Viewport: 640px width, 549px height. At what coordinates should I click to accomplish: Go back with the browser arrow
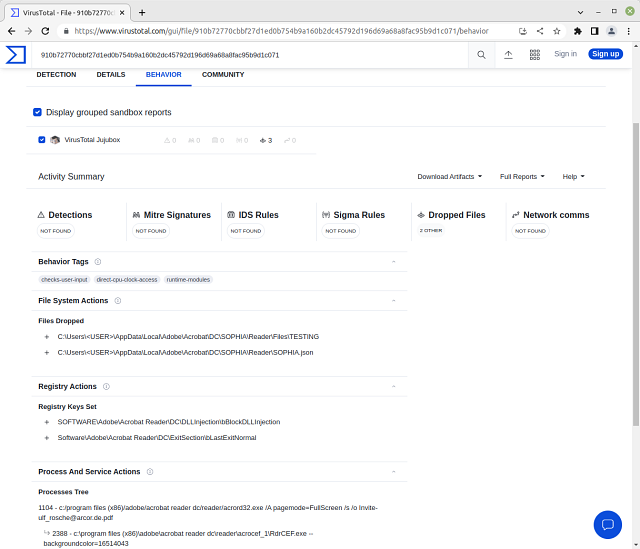11,31
